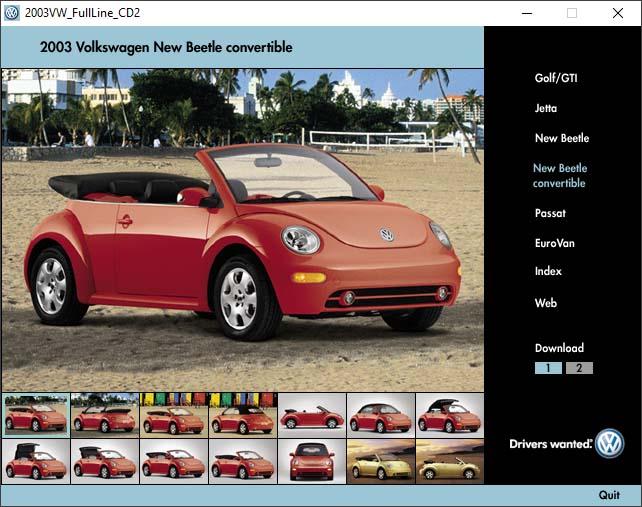Open the Golf/GTI section
The image size is (642, 507).
[556, 78]
